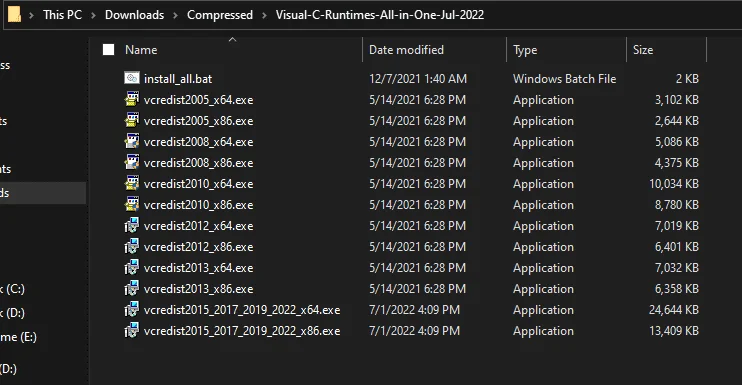Select file name vcredist2012_x64.exe

198,226
